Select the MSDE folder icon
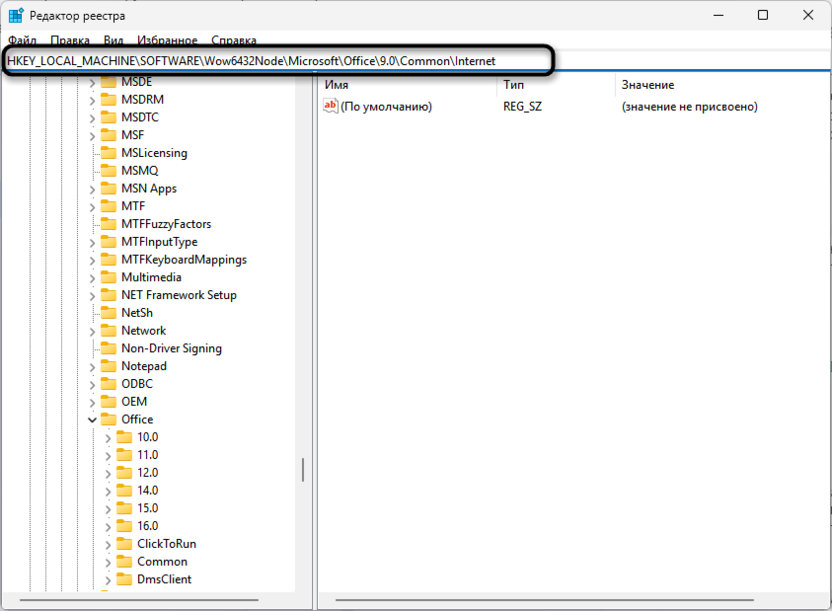The image size is (832, 611). 108,82
